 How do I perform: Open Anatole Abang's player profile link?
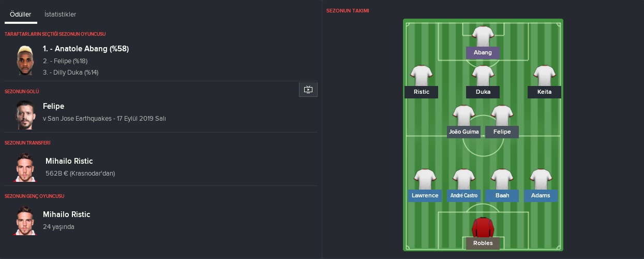tap(86, 49)
